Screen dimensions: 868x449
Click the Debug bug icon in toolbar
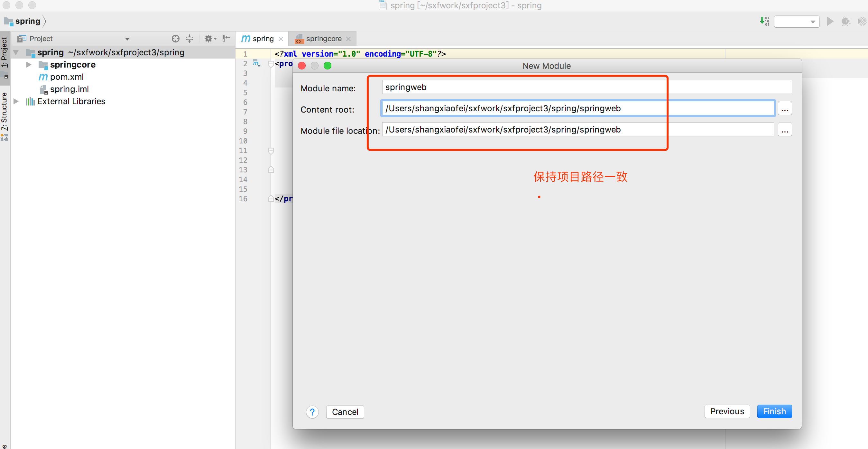coord(846,22)
